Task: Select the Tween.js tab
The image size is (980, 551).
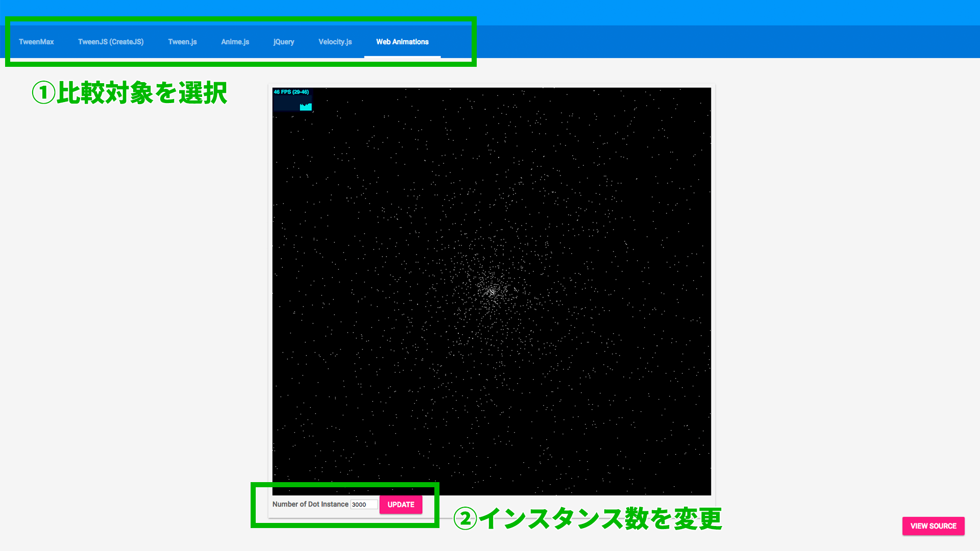Action: 182,42
